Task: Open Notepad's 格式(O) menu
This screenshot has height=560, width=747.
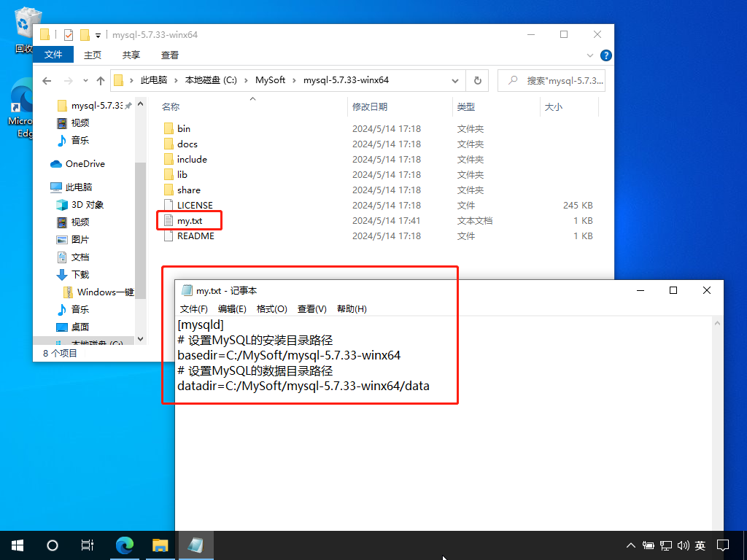Action: 271,309
